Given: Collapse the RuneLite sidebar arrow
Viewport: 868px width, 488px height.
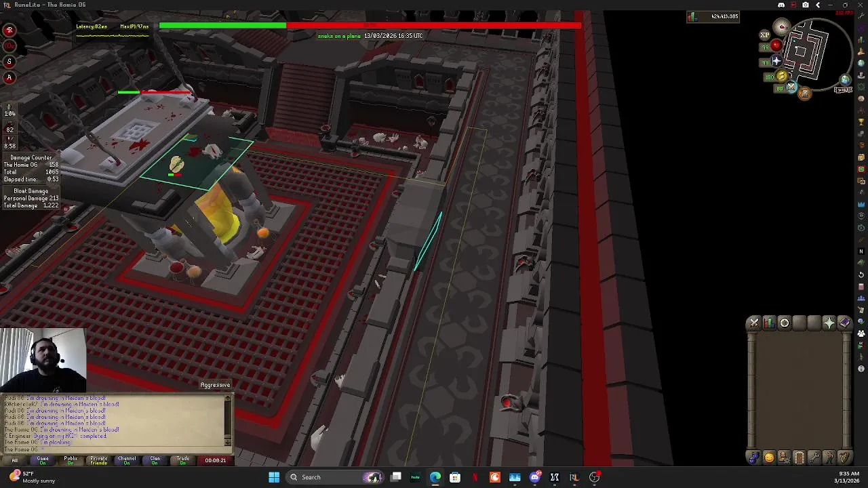Looking at the screenshot, I should (818, 5).
